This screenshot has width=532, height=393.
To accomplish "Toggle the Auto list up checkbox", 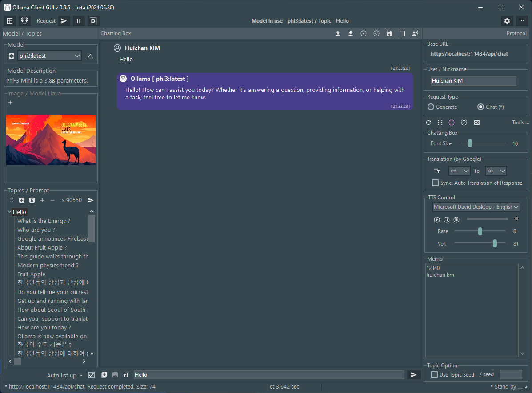I will coord(91,375).
